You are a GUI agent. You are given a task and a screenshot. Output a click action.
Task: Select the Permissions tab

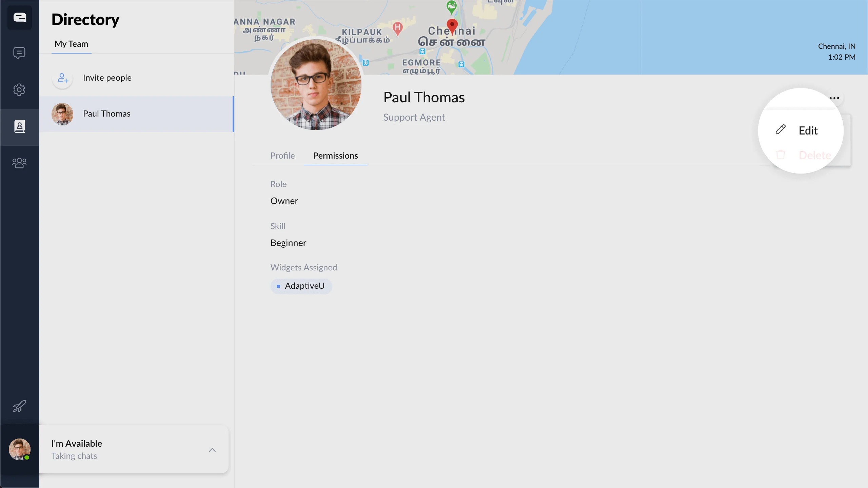(x=335, y=156)
